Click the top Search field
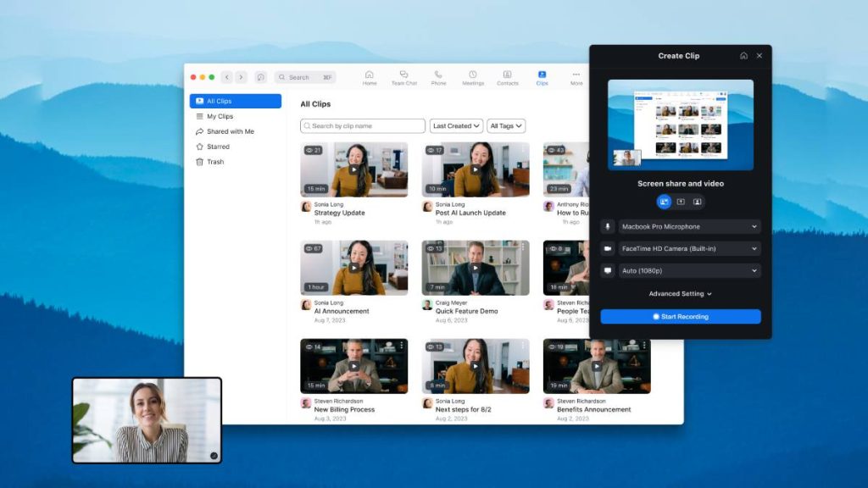The height and width of the screenshot is (488, 868). point(305,77)
